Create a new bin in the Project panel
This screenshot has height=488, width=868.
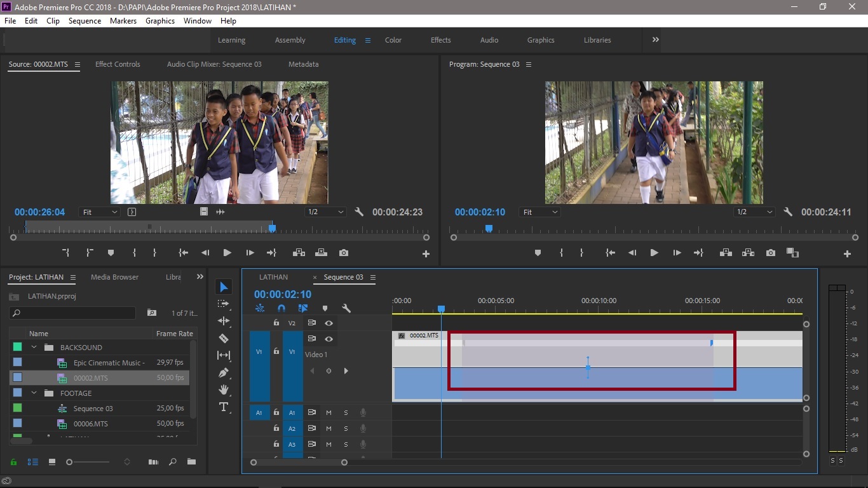pos(191,462)
